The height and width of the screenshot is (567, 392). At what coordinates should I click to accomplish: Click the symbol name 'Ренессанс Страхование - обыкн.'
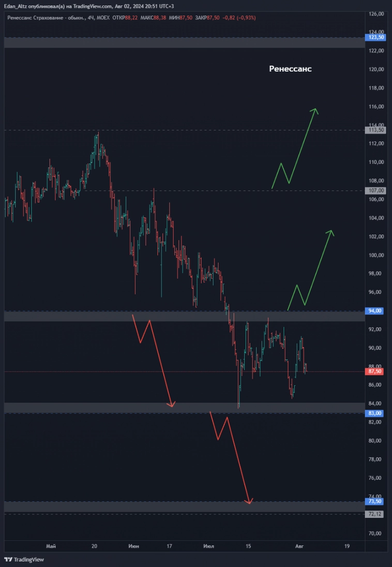point(46,18)
